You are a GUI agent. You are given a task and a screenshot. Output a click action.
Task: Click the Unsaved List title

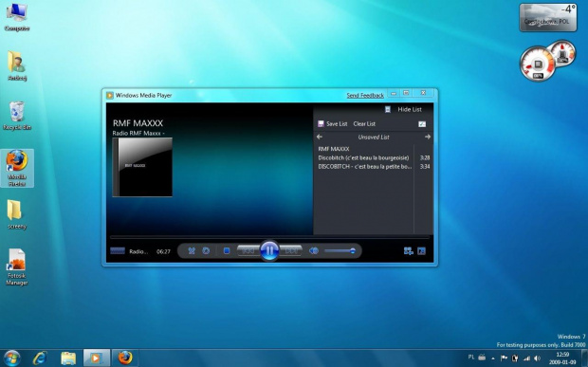click(x=374, y=138)
